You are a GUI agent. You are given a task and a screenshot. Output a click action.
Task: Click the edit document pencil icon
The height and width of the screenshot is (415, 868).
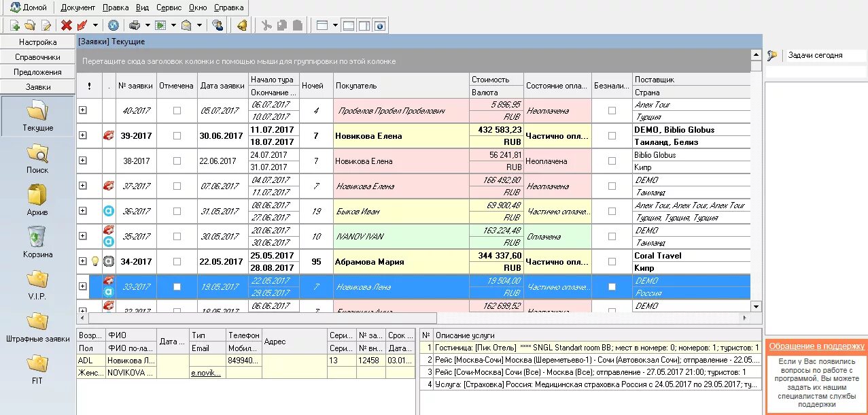pos(46,26)
